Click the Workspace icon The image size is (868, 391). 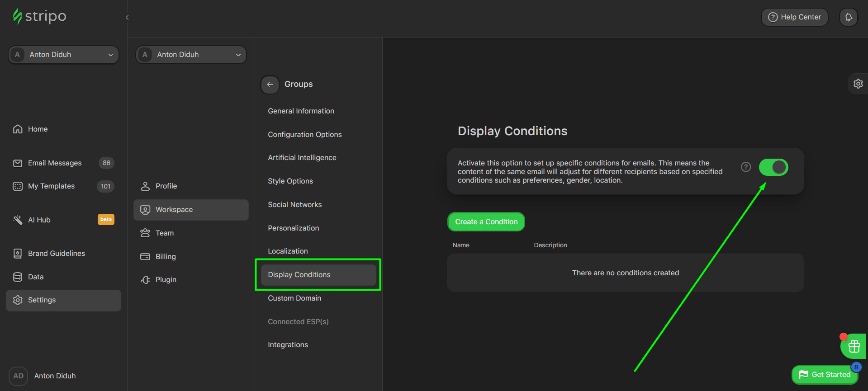point(145,210)
